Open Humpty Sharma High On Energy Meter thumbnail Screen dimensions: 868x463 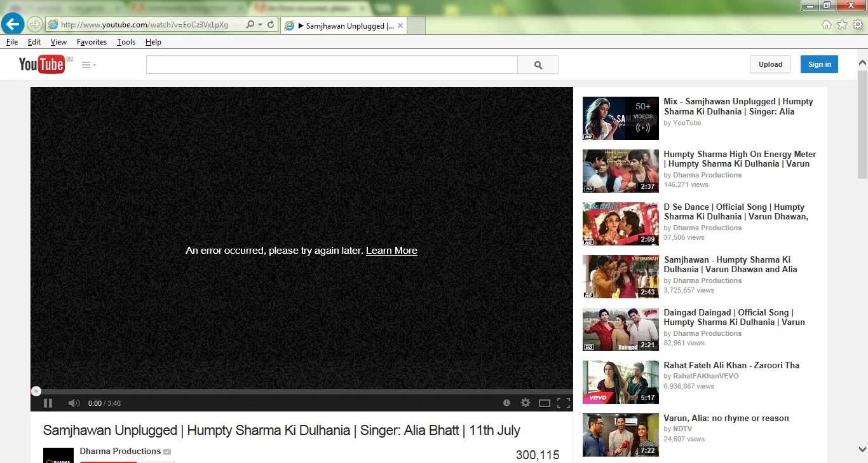621,171
